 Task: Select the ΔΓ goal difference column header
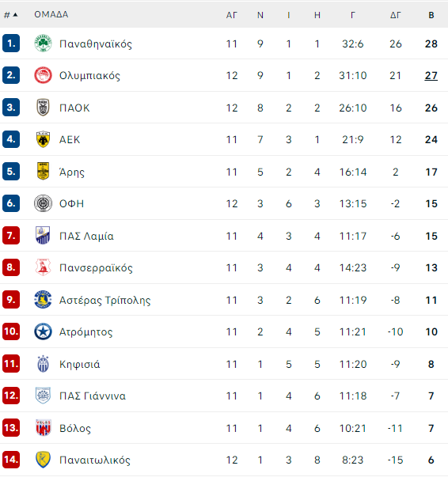point(396,15)
